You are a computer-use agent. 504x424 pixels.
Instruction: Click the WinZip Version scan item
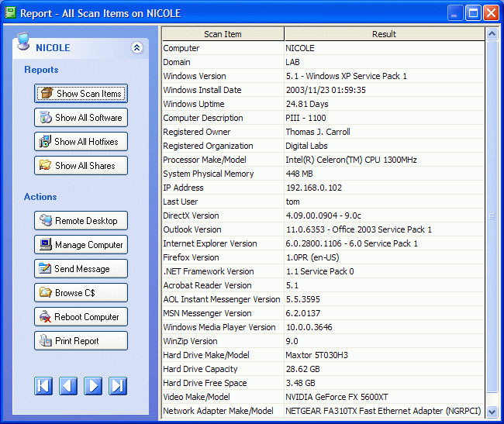pyautogui.click(x=190, y=341)
